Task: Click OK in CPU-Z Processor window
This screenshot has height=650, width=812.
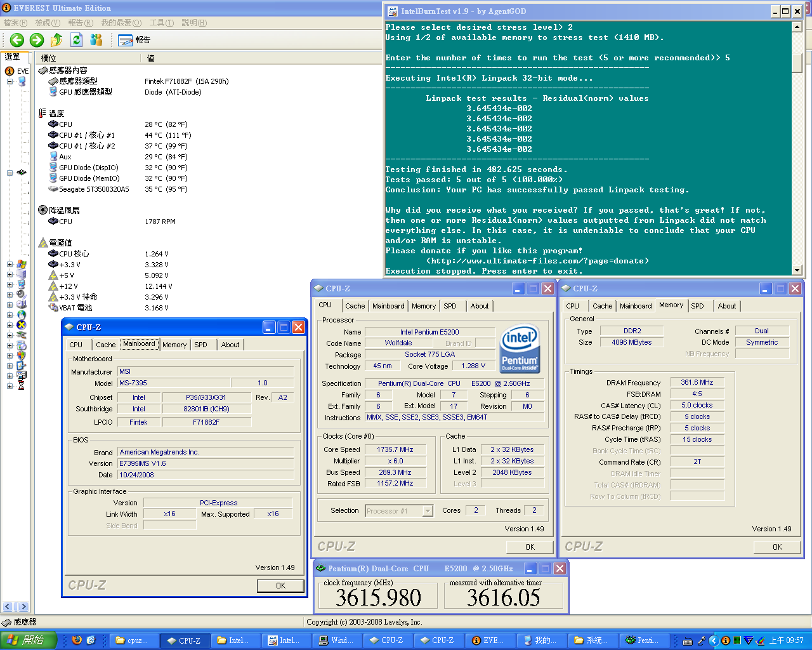Action: [x=530, y=547]
